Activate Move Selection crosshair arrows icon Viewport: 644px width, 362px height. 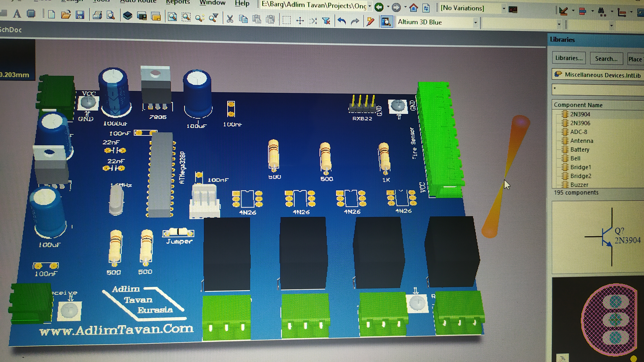point(300,20)
